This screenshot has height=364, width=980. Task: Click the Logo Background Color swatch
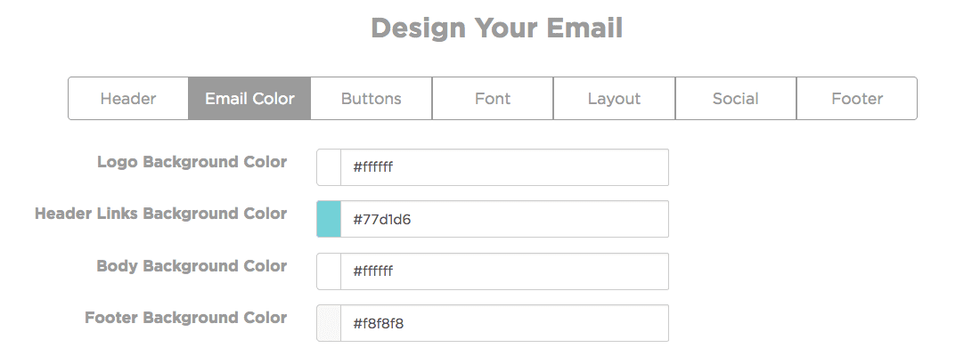[x=329, y=167]
